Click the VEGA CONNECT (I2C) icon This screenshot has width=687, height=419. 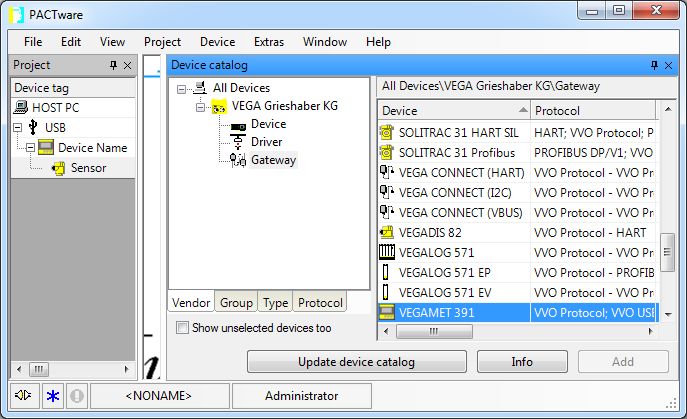tap(386, 192)
